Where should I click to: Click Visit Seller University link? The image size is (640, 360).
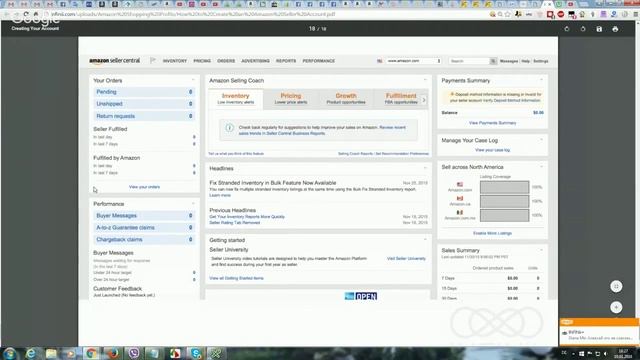pos(406,259)
